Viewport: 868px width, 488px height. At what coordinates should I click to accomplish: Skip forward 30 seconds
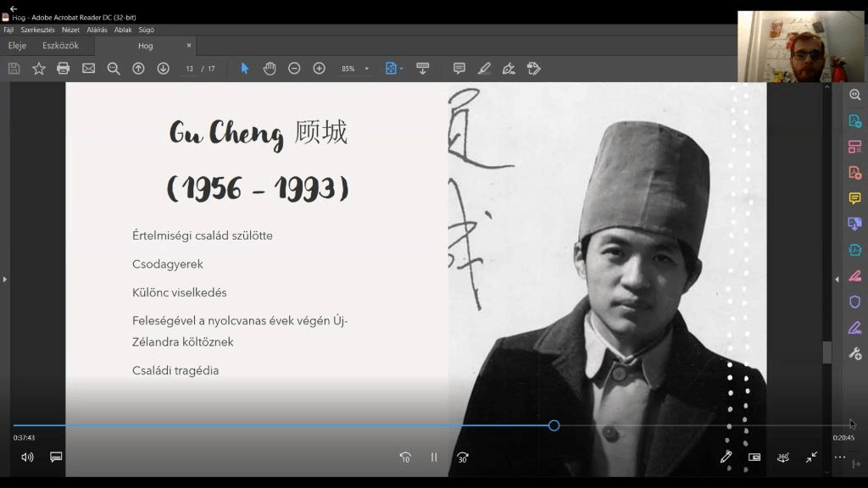point(463,457)
